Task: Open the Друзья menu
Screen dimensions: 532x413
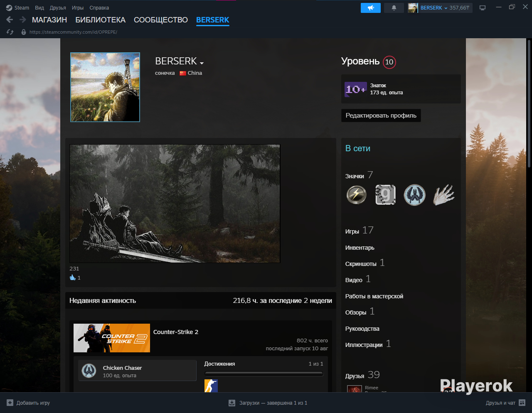Action: point(58,8)
